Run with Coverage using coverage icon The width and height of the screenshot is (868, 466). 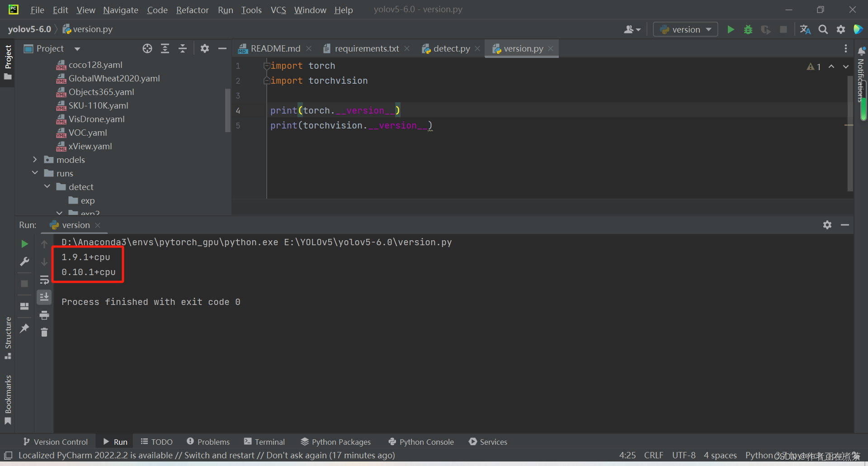point(766,29)
